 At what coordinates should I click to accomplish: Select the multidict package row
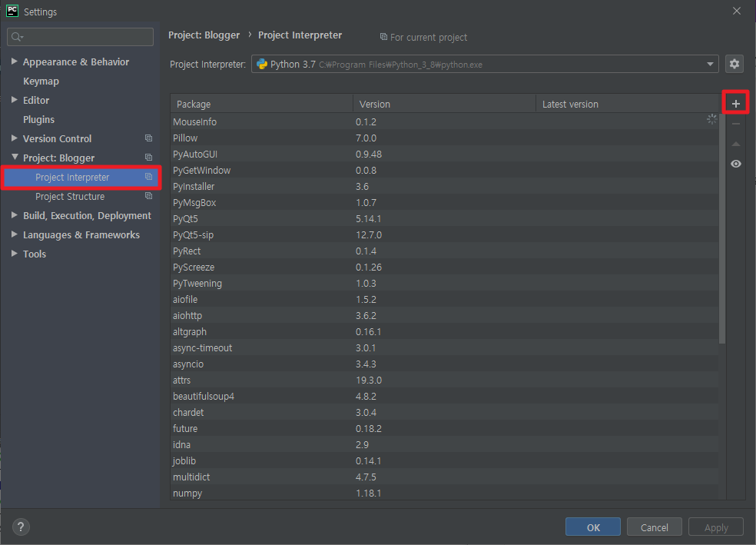pyautogui.click(x=445, y=477)
